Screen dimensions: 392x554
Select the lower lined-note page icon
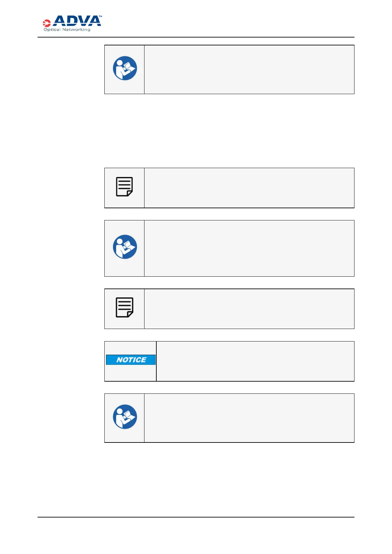(x=124, y=308)
